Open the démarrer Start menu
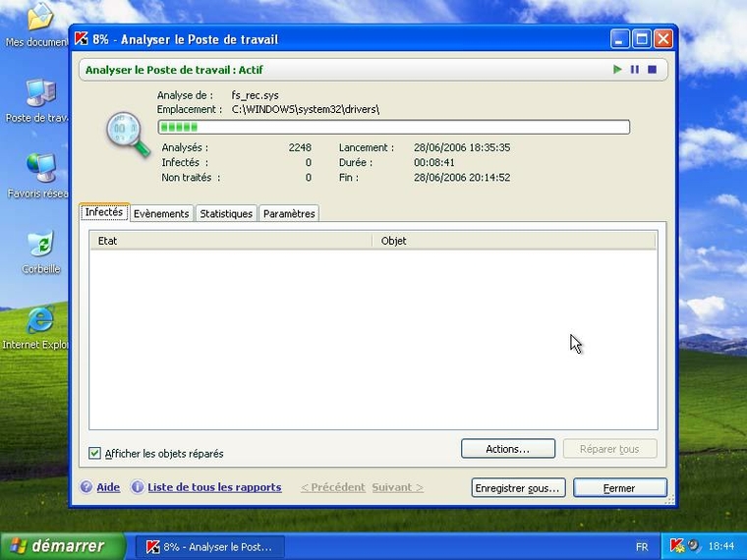The image size is (747, 560). tap(62, 545)
